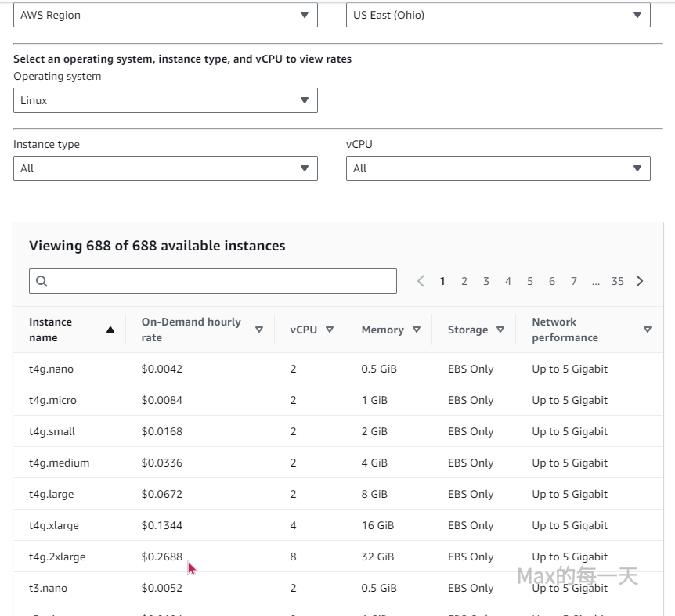Sort table by Storage column arrow
This screenshot has height=616, width=675.
pyautogui.click(x=500, y=330)
